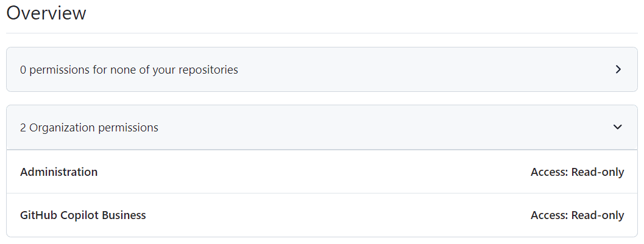
Task: Click the '2' count in Organization permissions
Action: [23, 128]
